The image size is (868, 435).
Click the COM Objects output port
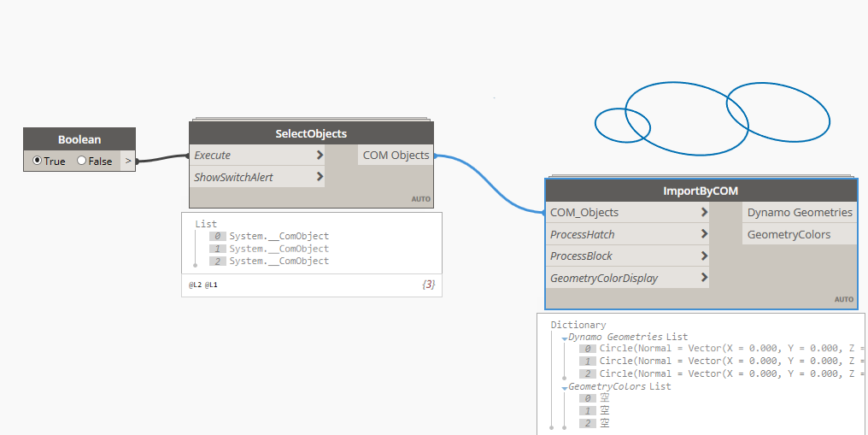click(x=396, y=155)
